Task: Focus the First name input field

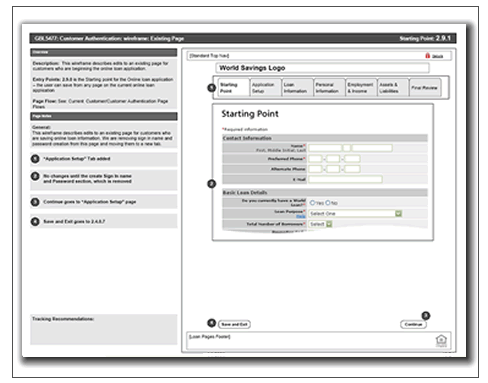Action: tap(325, 148)
